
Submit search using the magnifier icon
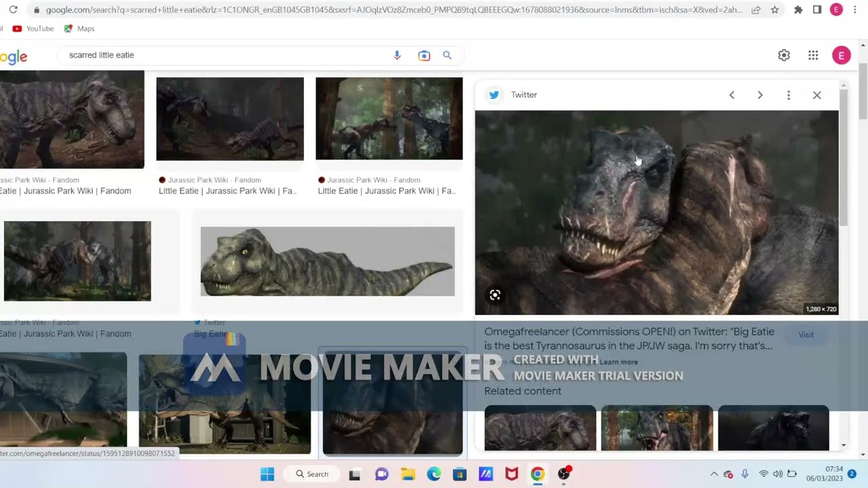coord(447,56)
